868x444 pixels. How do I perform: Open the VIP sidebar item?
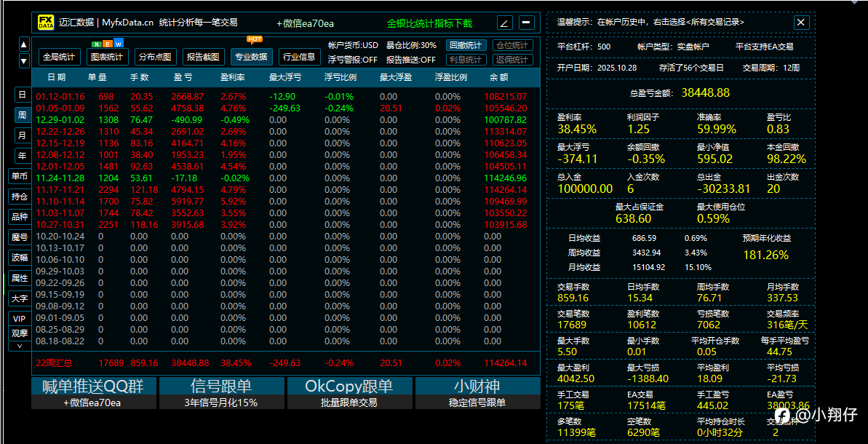coord(20,319)
